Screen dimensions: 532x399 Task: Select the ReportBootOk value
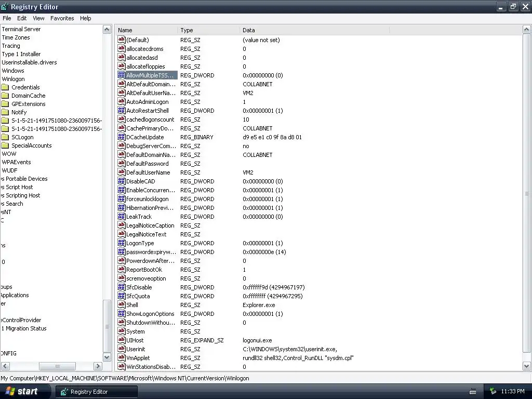coord(144,270)
